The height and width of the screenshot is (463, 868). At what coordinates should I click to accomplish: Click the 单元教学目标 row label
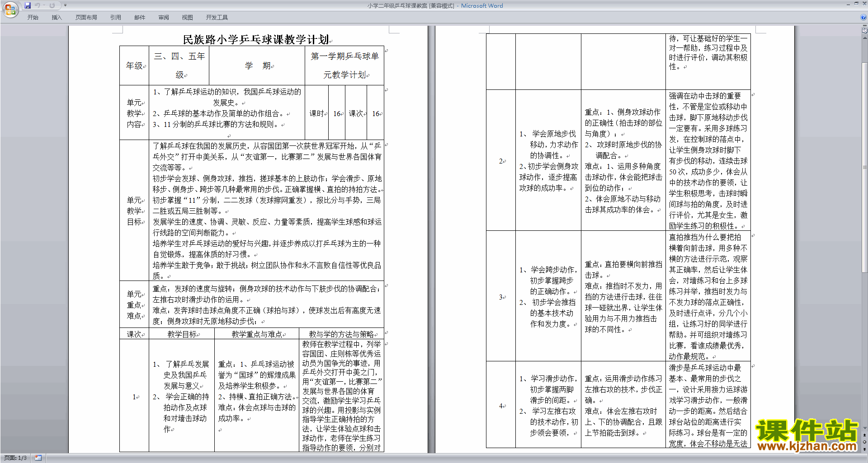134,211
